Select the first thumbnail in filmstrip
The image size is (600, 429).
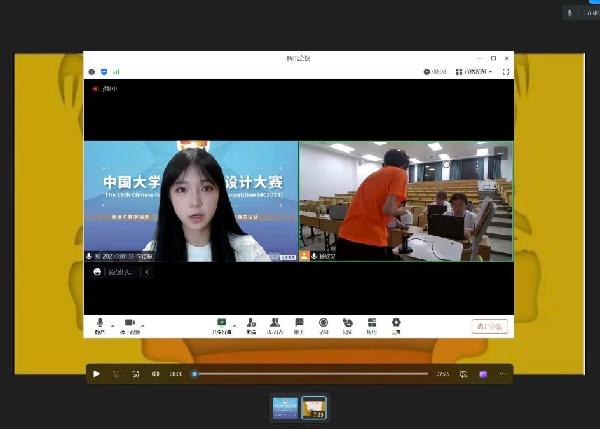(284, 407)
